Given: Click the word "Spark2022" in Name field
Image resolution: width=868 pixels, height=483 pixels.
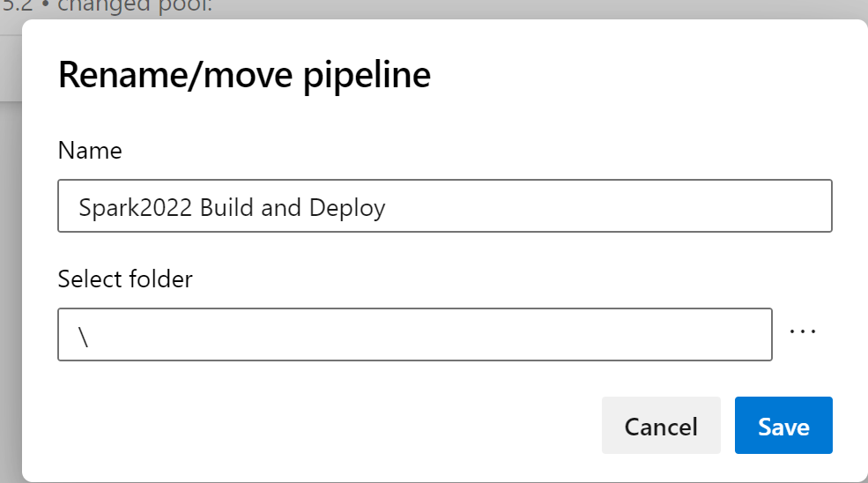Looking at the screenshot, I should pos(136,208).
